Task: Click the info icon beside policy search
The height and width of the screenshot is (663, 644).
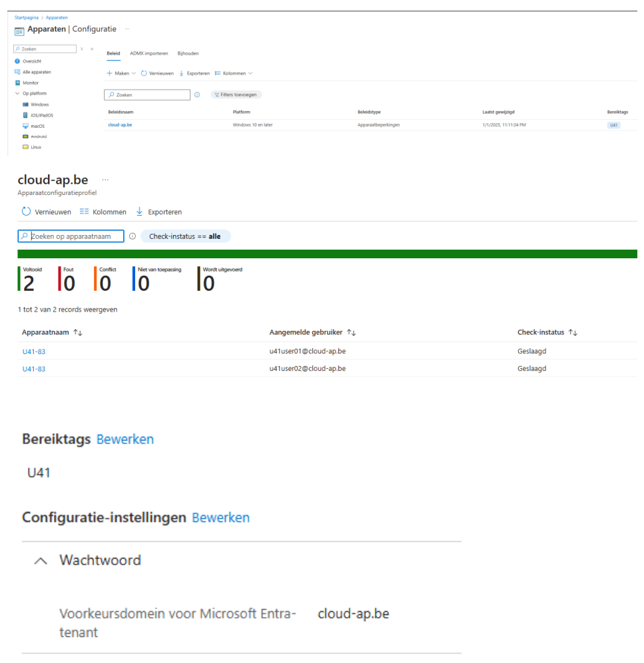Action: click(x=197, y=95)
